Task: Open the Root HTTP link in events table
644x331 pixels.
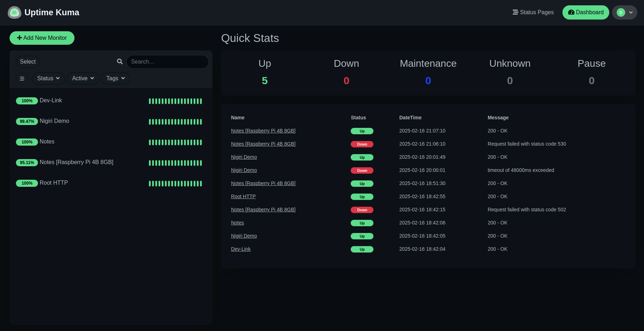Action: point(243,196)
